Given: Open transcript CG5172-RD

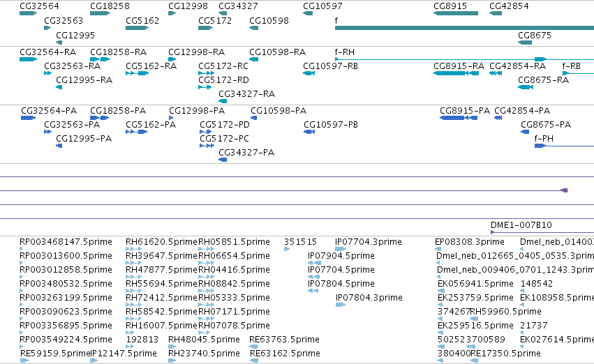Looking at the screenshot, I should tap(223, 80).
